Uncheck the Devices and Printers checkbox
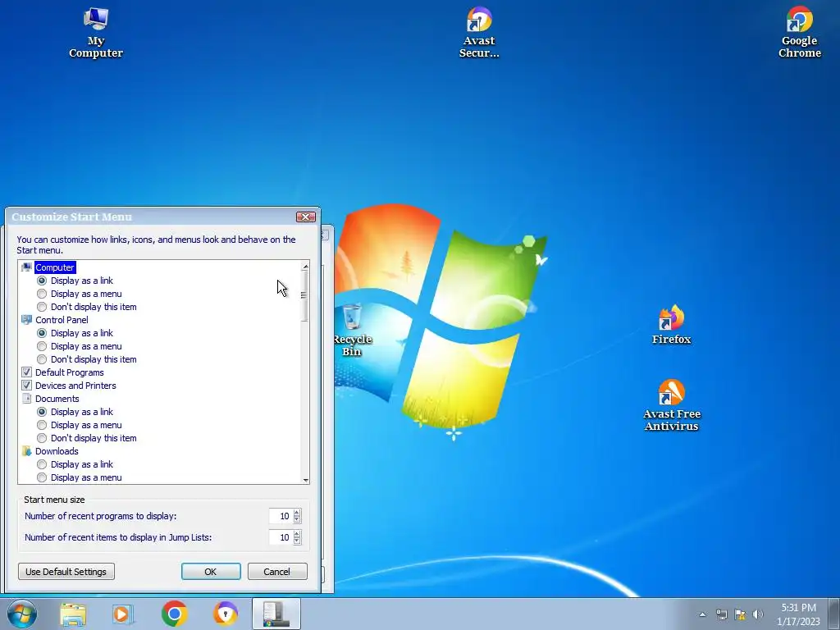The image size is (840, 630). (27, 386)
